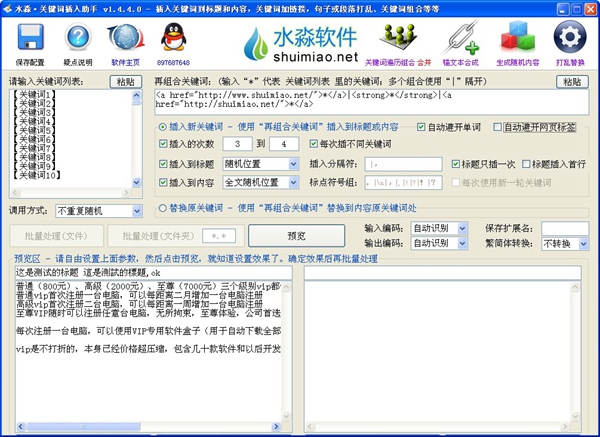This screenshot has height=437, width=600.
Task: Click 批量处理(文件) button
Action: pos(57,236)
